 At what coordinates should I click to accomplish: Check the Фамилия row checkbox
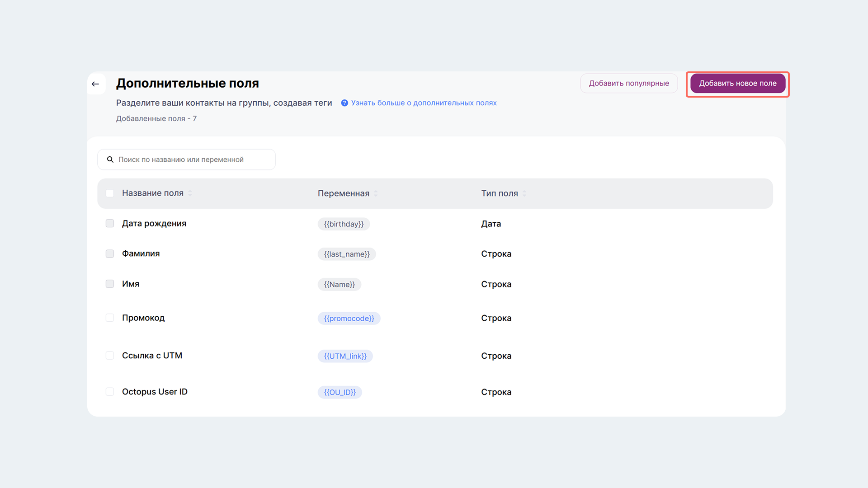110,254
